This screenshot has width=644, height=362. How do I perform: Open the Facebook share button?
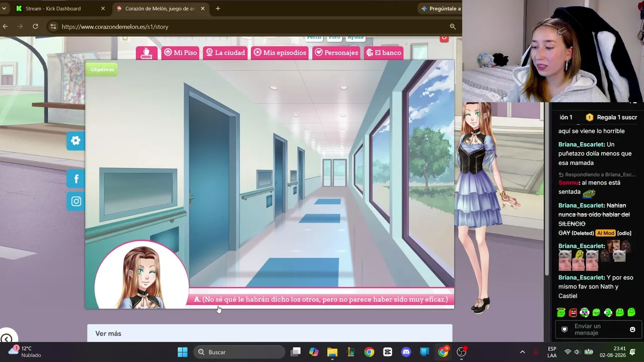(x=76, y=179)
